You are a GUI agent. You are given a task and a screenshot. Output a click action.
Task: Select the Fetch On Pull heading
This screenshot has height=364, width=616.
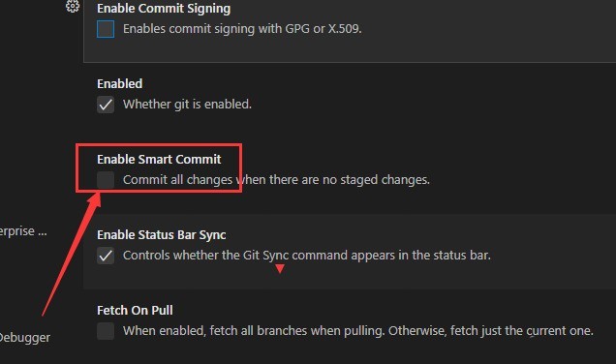click(135, 310)
